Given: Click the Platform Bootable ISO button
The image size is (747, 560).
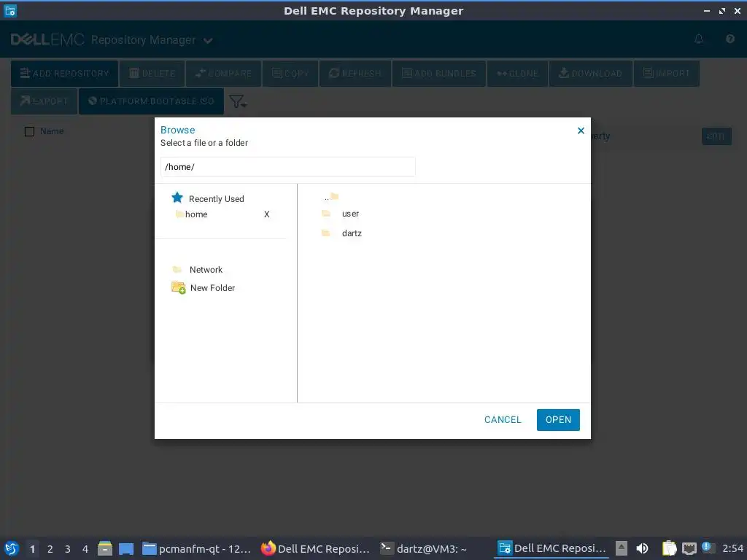Looking at the screenshot, I should 151,101.
